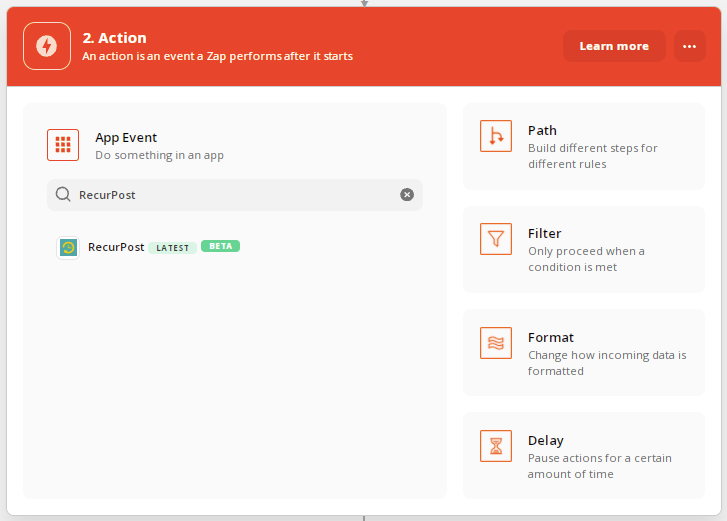Click the LATEST badge
This screenshot has height=521, width=727.
[x=172, y=248]
